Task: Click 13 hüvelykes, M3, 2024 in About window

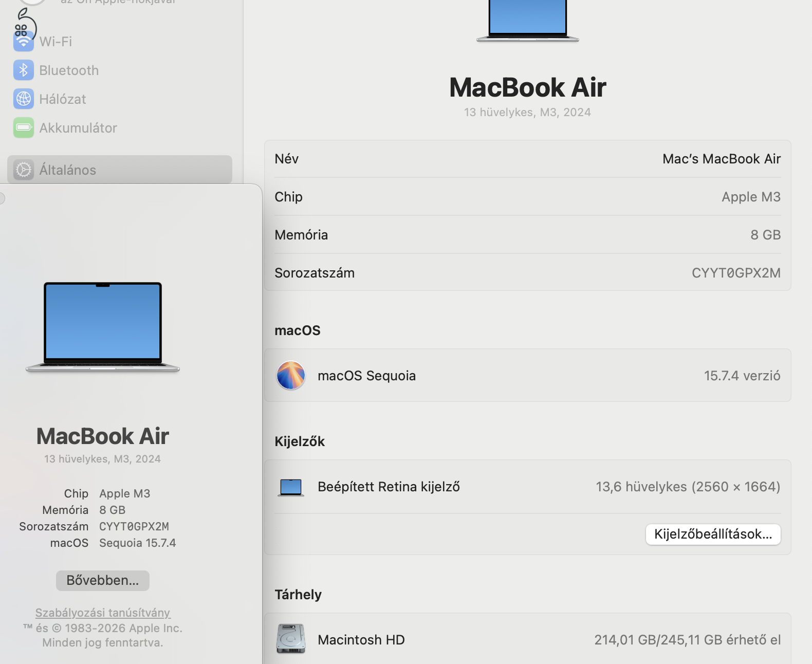Action: click(x=103, y=459)
